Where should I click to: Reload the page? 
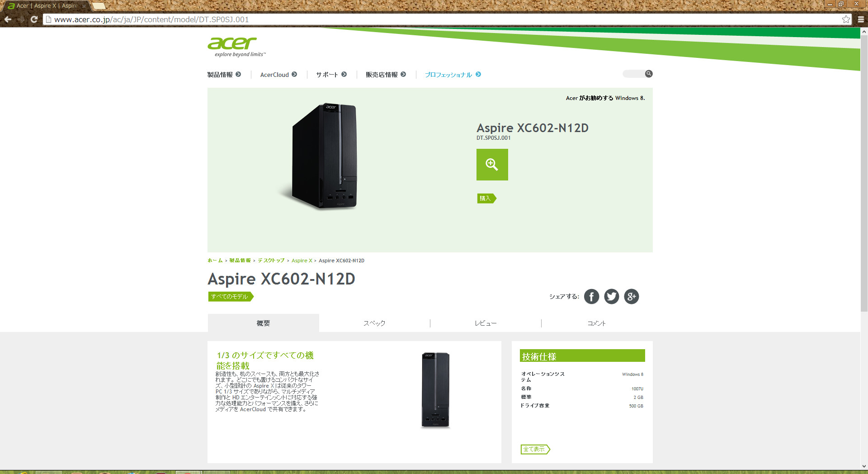tap(34, 19)
